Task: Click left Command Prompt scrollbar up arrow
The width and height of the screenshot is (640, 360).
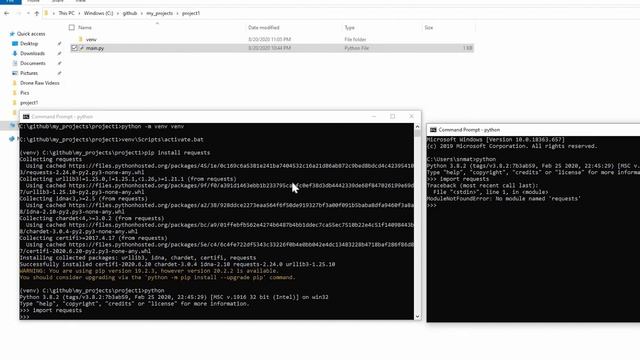Action: (417, 127)
